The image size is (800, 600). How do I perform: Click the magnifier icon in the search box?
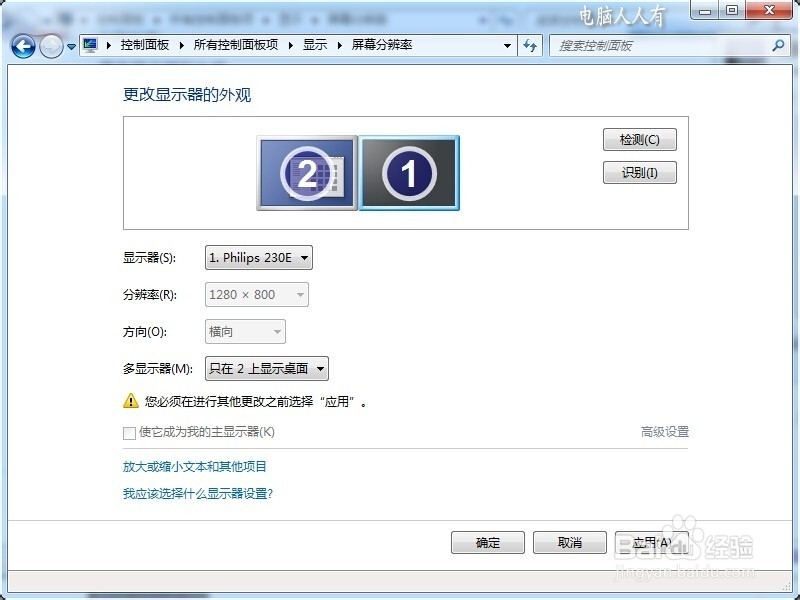(775, 45)
